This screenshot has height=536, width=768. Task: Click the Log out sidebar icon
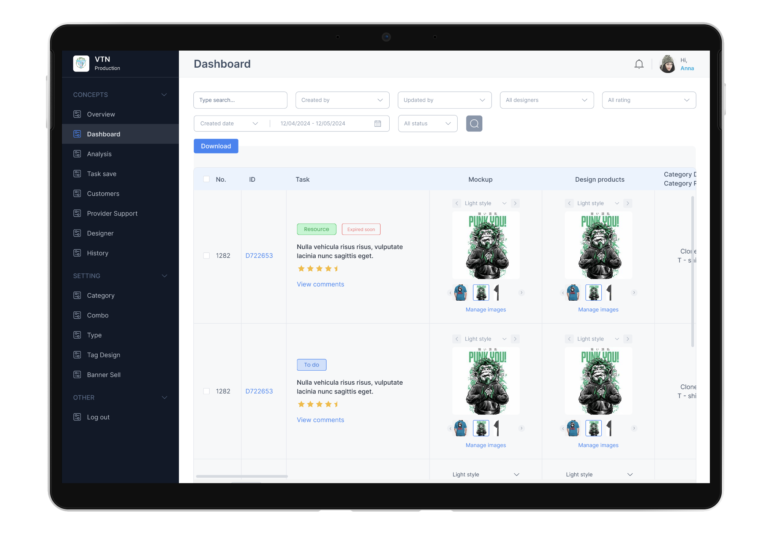pos(77,417)
